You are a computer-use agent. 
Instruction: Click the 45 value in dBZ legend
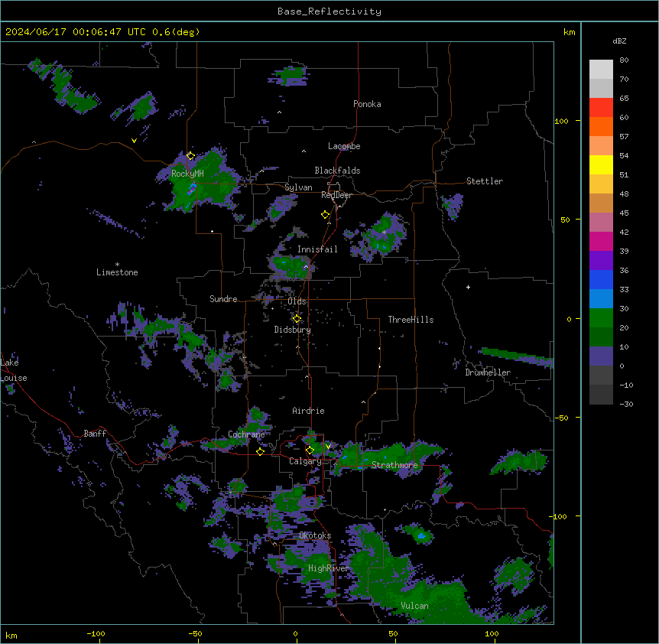click(x=624, y=213)
